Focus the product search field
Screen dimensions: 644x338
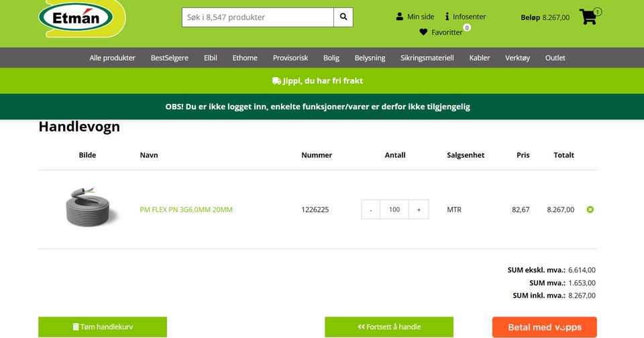(258, 17)
